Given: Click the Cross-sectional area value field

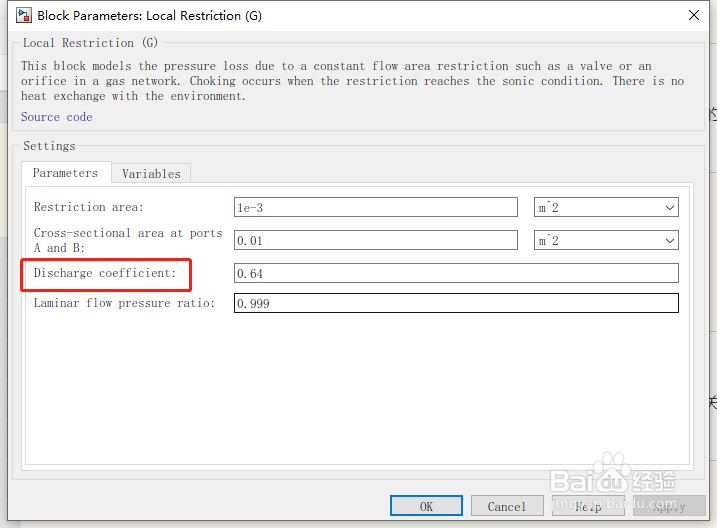Looking at the screenshot, I should 375,240.
